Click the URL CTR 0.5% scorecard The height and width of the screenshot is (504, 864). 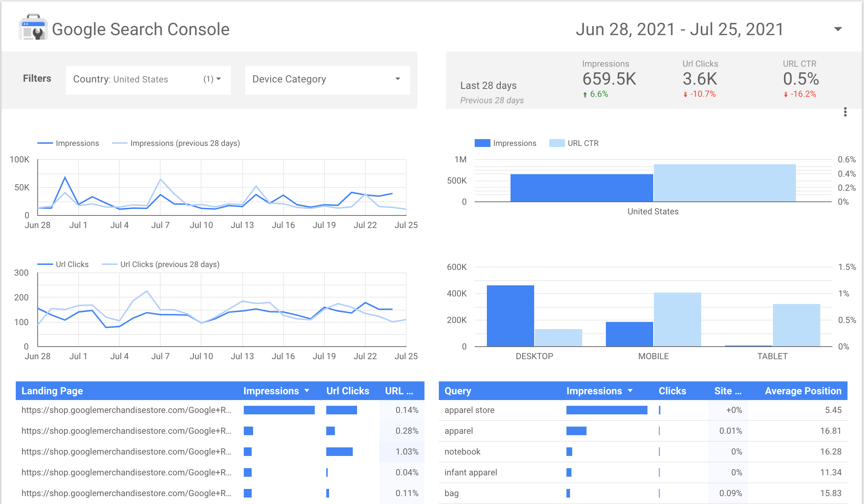click(x=801, y=79)
